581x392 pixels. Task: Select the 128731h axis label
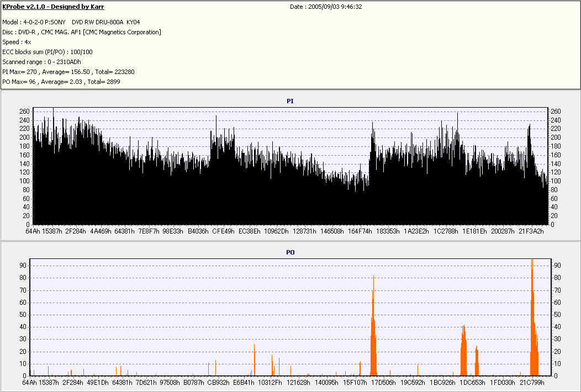[304, 231]
